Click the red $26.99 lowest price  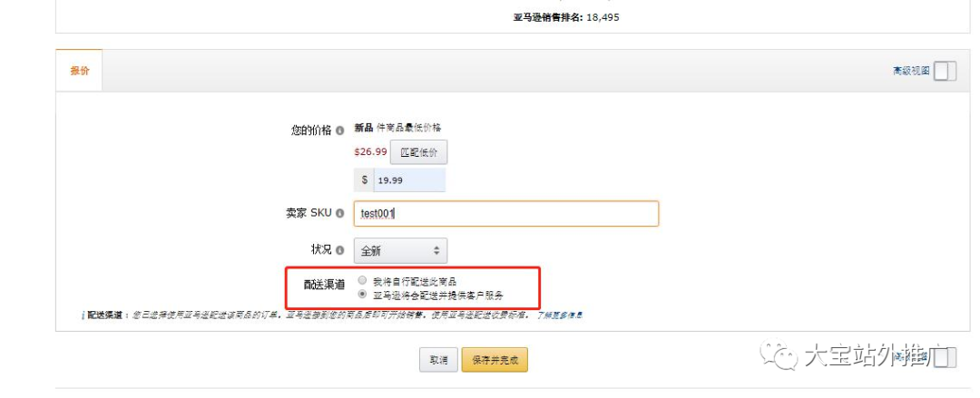point(370,152)
